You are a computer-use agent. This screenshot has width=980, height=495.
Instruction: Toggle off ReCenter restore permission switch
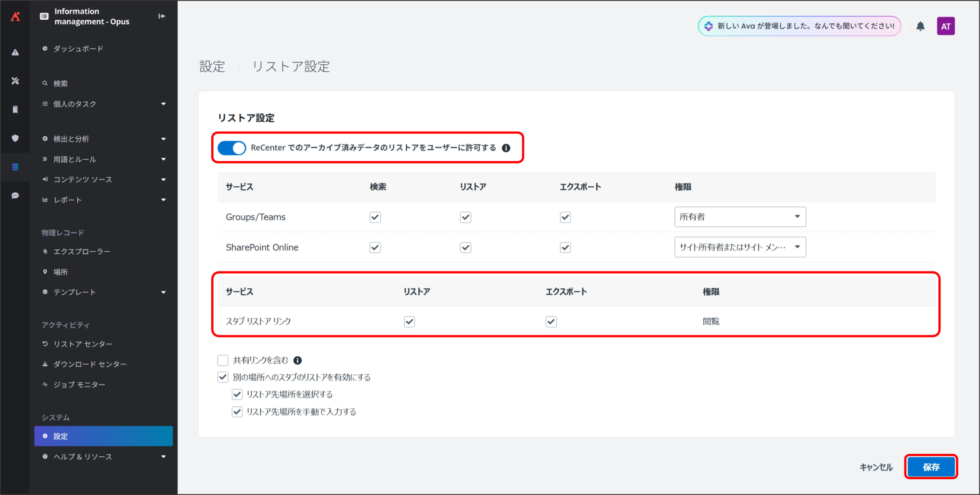pos(232,148)
